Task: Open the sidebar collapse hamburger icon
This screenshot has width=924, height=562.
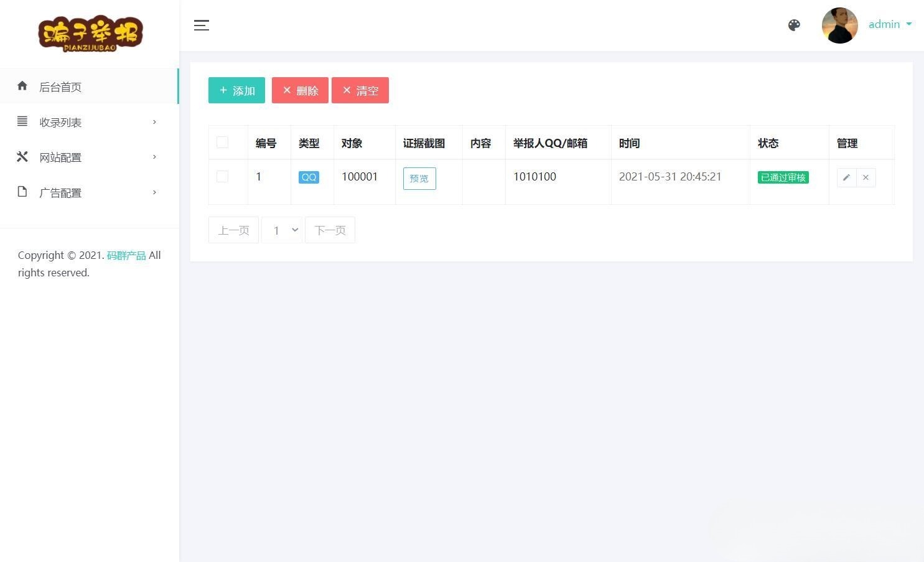Action: click(201, 25)
